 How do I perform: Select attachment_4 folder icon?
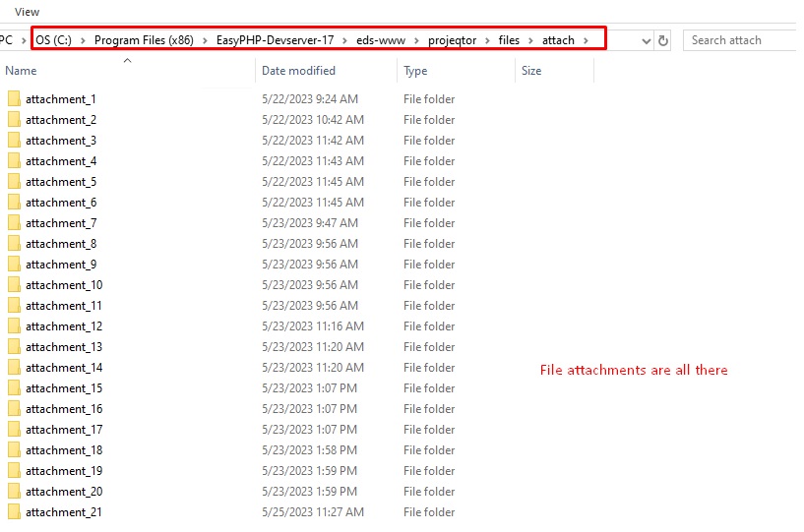click(x=15, y=161)
